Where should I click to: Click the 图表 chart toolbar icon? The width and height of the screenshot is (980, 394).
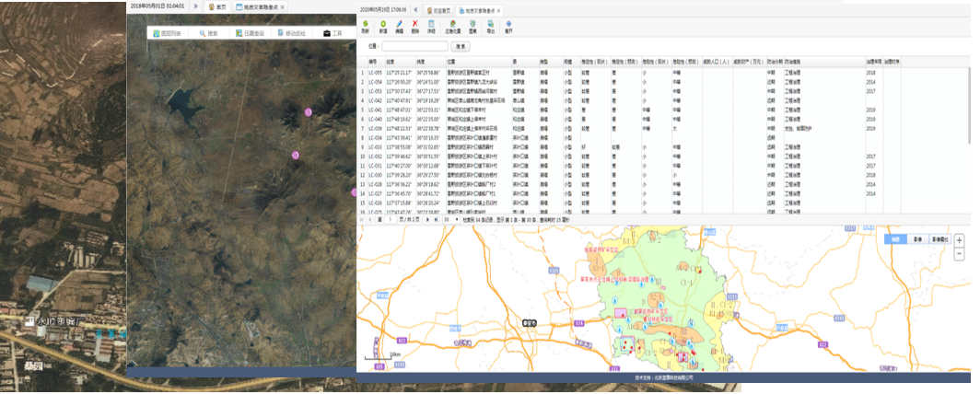(473, 26)
